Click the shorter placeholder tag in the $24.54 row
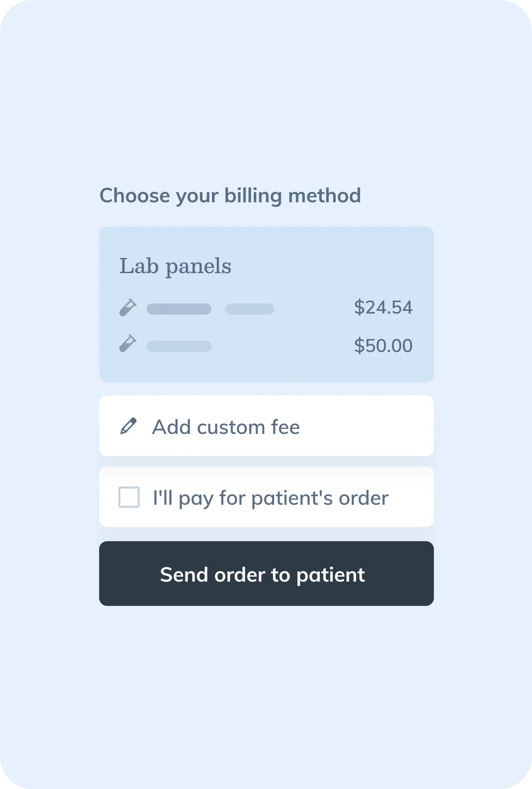 pyautogui.click(x=250, y=309)
